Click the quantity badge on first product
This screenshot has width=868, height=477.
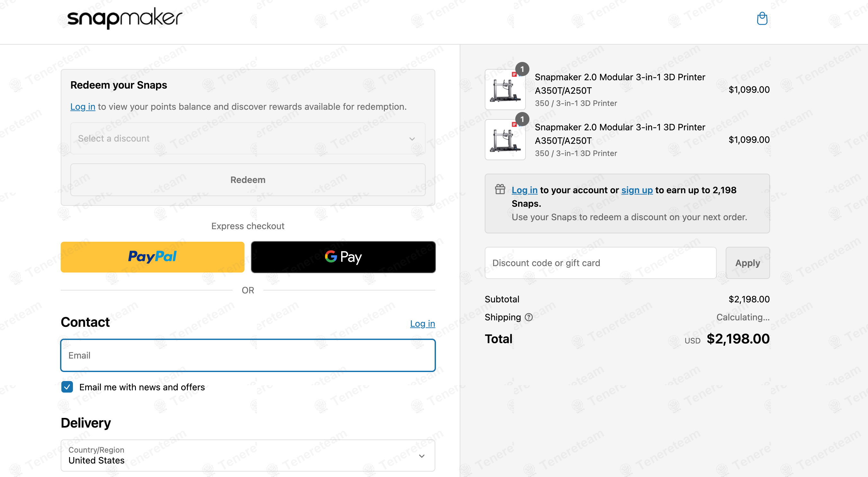522,69
